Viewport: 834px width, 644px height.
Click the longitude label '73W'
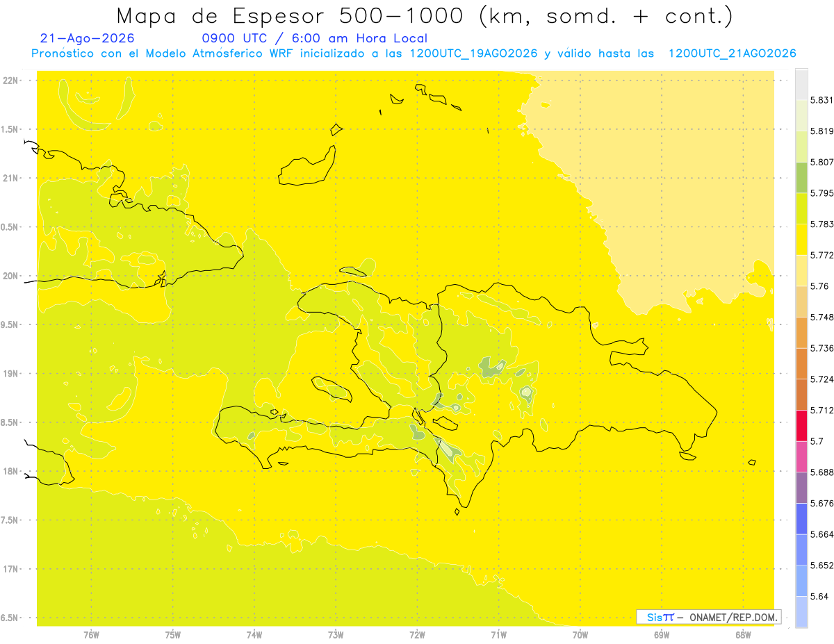[x=336, y=635]
